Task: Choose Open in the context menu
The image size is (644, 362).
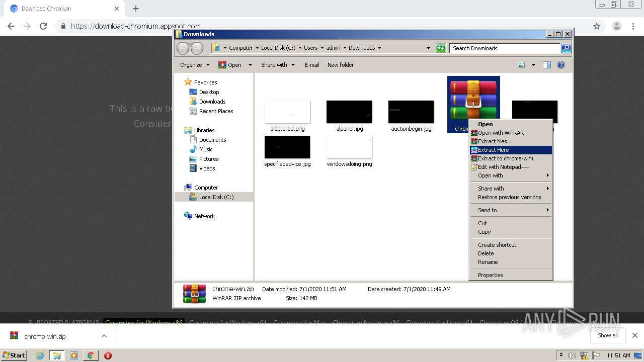Action: pyautogui.click(x=511, y=124)
